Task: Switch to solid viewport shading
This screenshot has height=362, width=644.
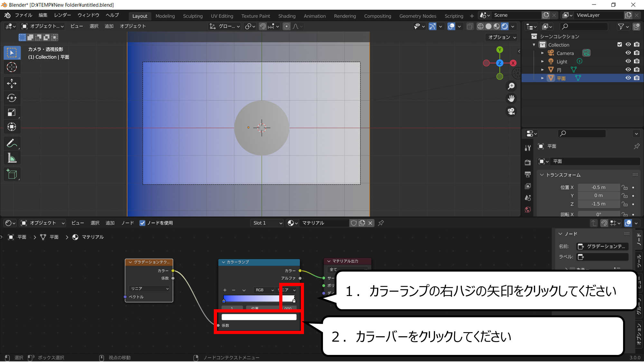Action: 488,26
